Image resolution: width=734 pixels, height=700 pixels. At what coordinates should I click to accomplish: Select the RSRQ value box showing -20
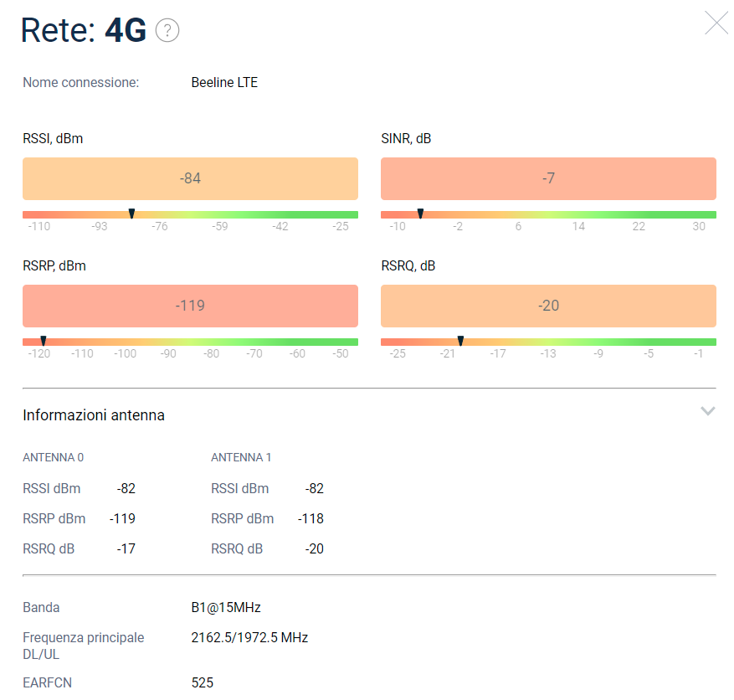coord(548,306)
